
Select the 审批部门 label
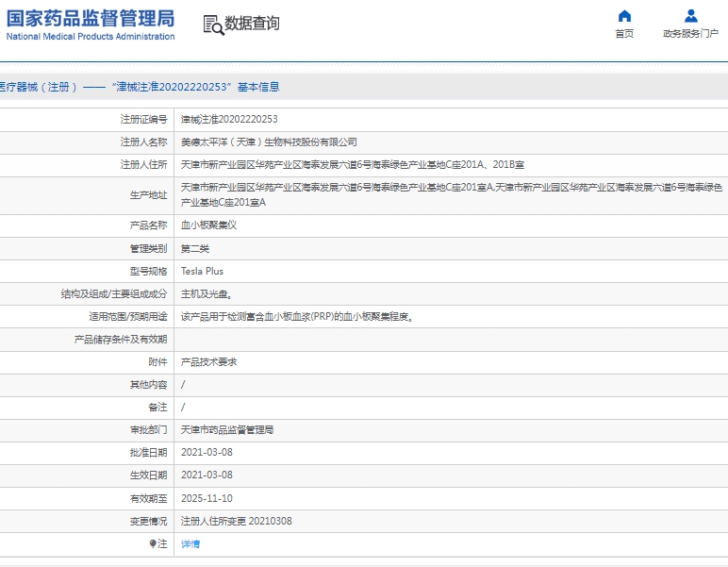tap(149, 430)
